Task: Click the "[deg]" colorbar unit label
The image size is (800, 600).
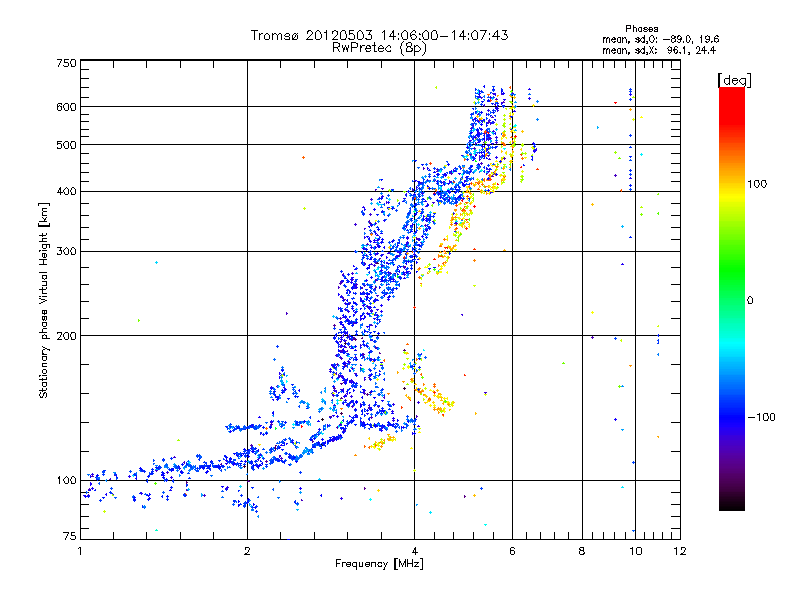Action: click(x=734, y=80)
